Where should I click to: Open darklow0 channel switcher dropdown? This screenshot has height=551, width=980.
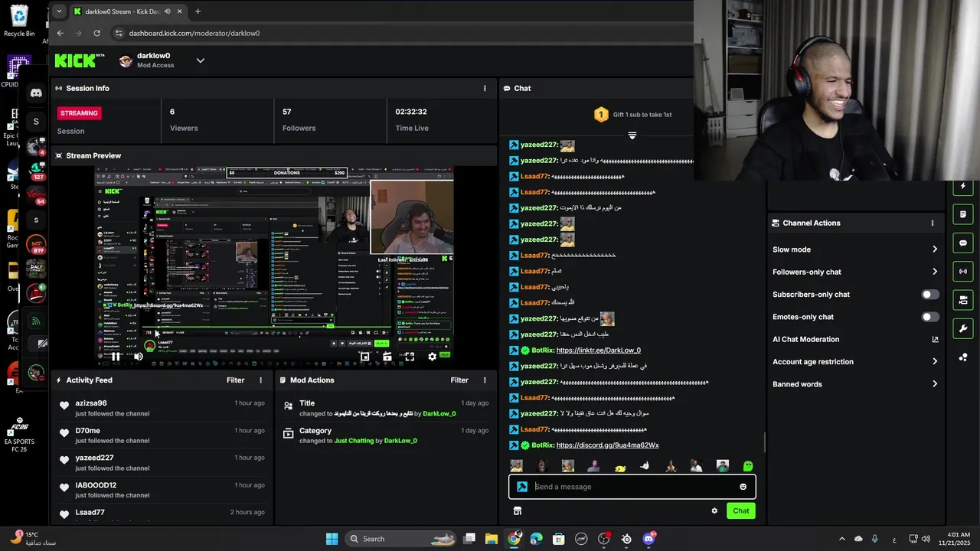click(x=201, y=60)
